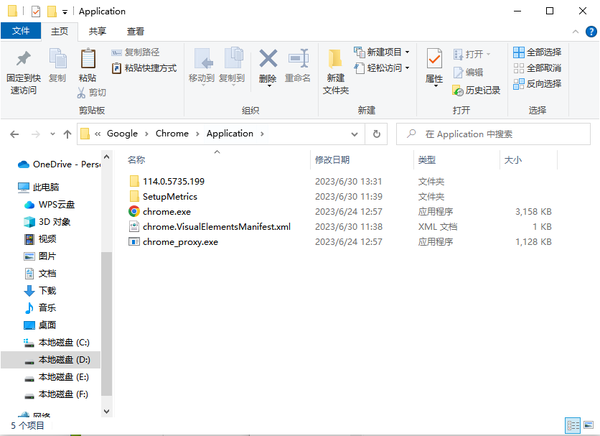The width and height of the screenshot is (600, 436).
Task: Click the History (历史记录) icon
Action: [x=458, y=90]
